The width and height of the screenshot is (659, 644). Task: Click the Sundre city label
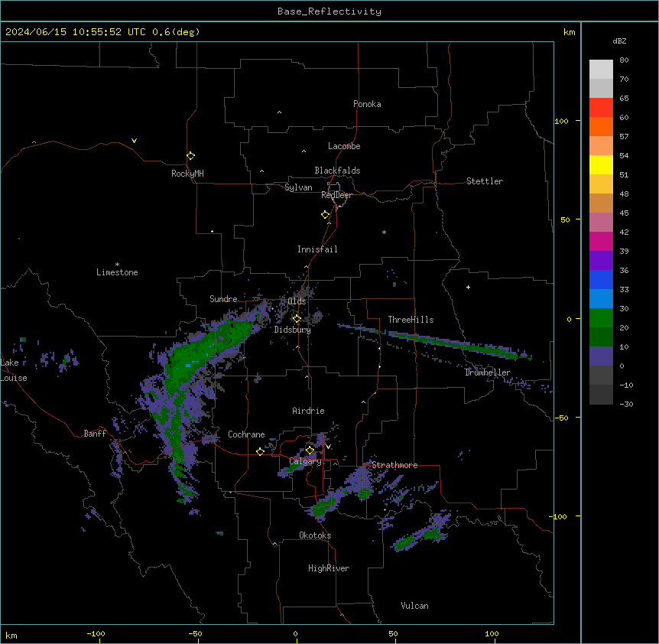[x=223, y=299]
